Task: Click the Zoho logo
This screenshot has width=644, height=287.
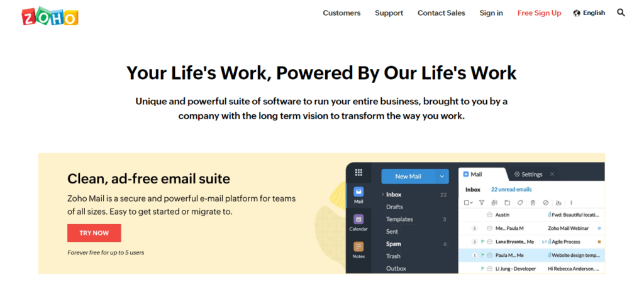Action: click(x=50, y=16)
